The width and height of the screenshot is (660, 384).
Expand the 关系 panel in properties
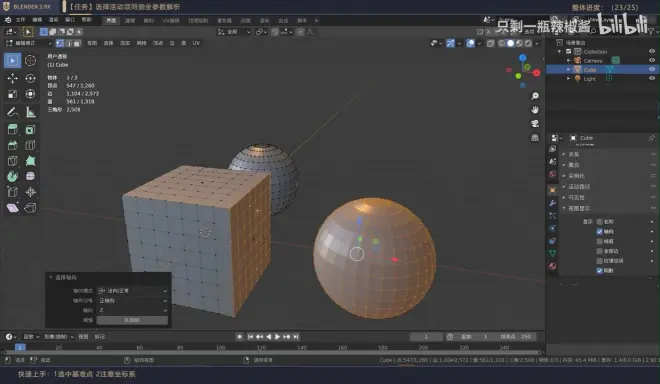573,155
